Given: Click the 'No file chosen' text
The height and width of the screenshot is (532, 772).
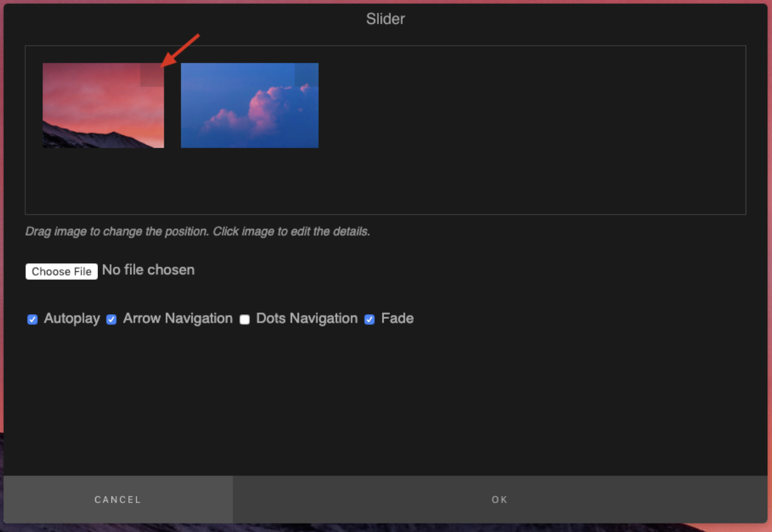Looking at the screenshot, I should (148, 270).
